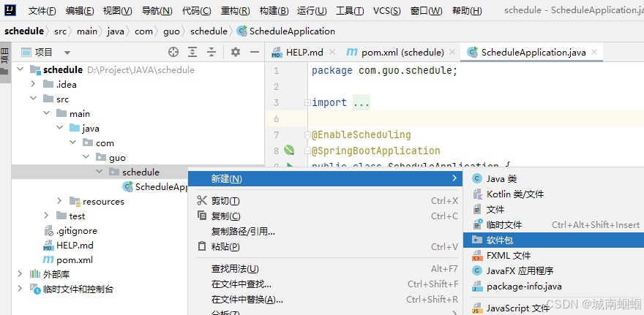644x315 pixels.
Task: Expand the resources folder
Action: 59,201
